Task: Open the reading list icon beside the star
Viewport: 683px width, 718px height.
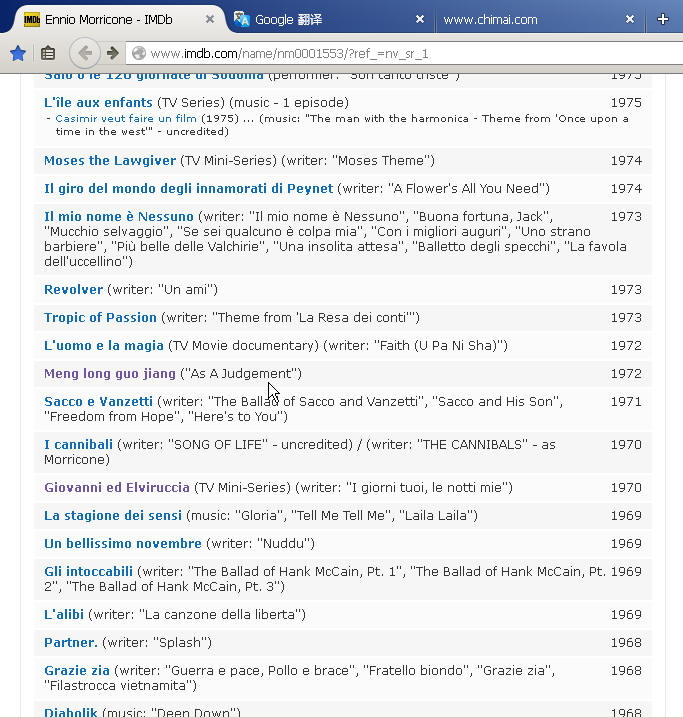Action: (48, 54)
